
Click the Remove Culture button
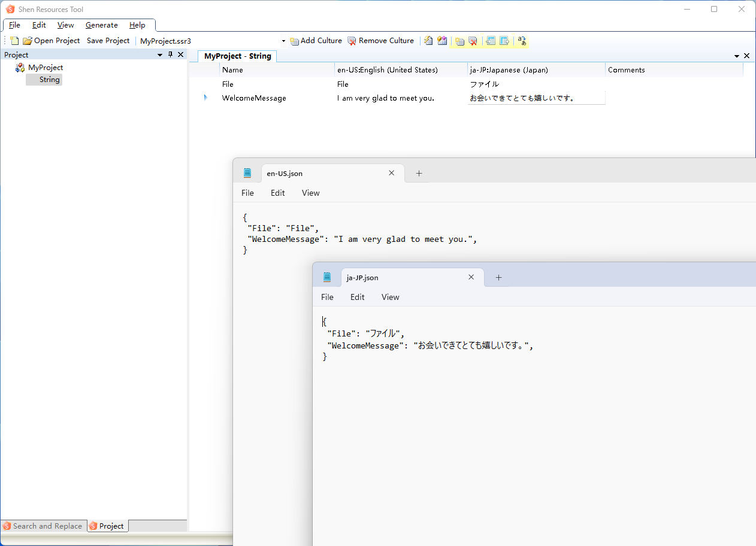[x=380, y=41]
